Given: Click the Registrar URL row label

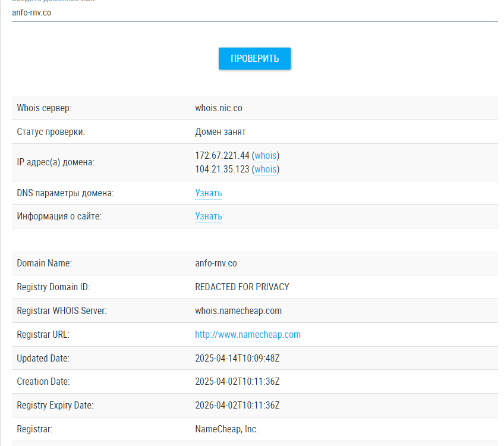Looking at the screenshot, I should [43, 335].
